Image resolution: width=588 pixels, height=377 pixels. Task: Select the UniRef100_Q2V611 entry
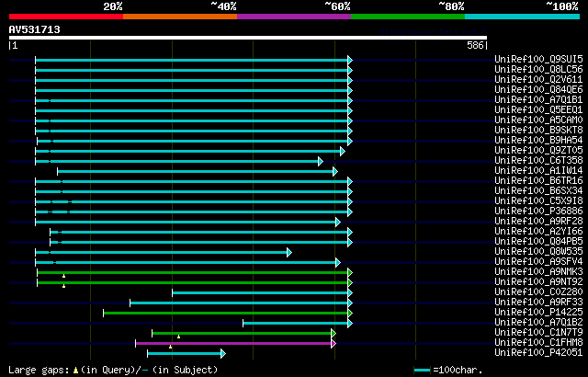(538, 79)
